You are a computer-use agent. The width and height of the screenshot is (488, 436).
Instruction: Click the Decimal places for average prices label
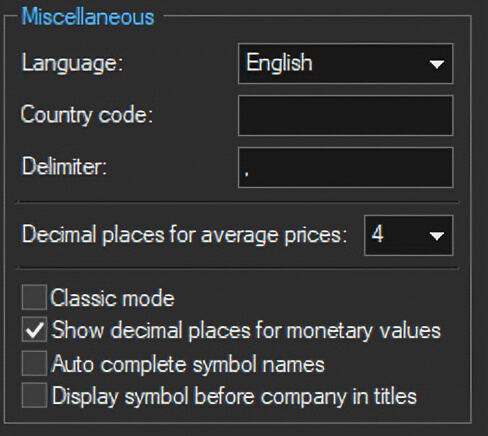coord(184,235)
